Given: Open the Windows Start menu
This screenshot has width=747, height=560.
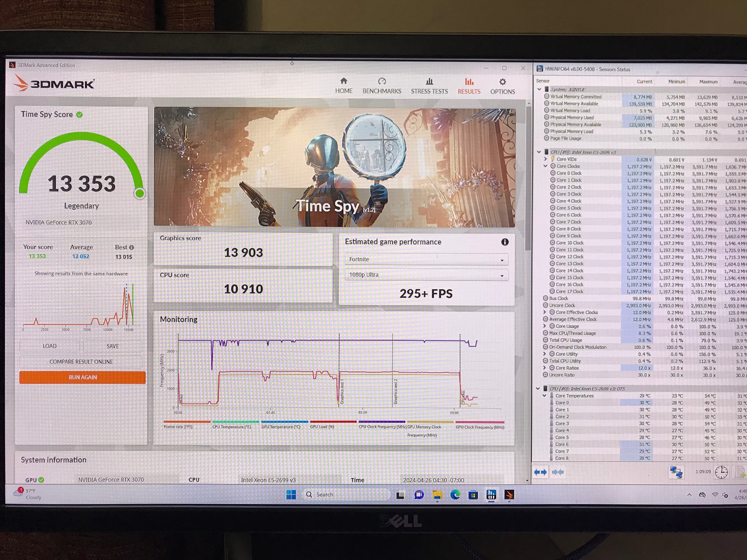Looking at the screenshot, I should pyautogui.click(x=291, y=495).
